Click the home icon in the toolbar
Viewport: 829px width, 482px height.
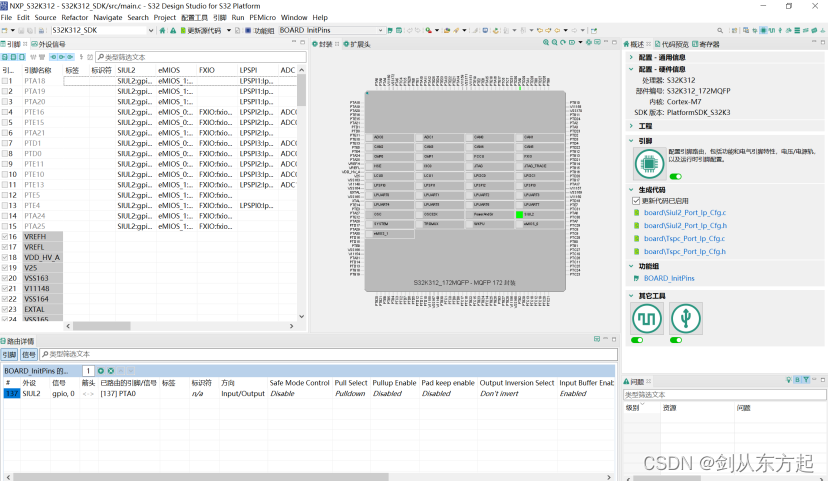[x=162, y=31]
